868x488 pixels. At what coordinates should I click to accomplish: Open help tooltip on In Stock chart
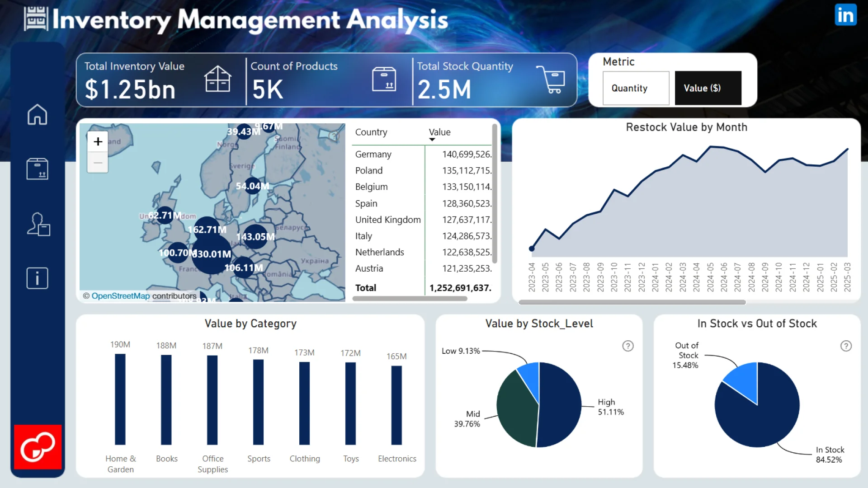tap(846, 346)
